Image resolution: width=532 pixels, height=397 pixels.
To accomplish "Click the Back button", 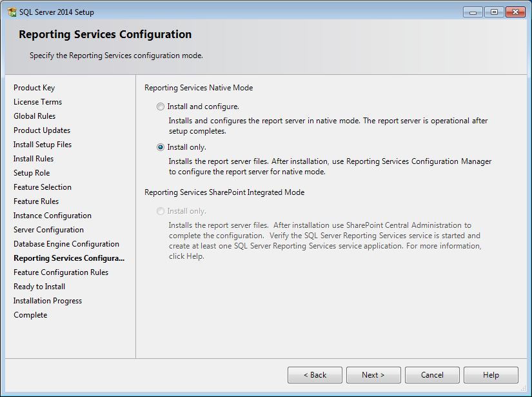I will pyautogui.click(x=315, y=375).
